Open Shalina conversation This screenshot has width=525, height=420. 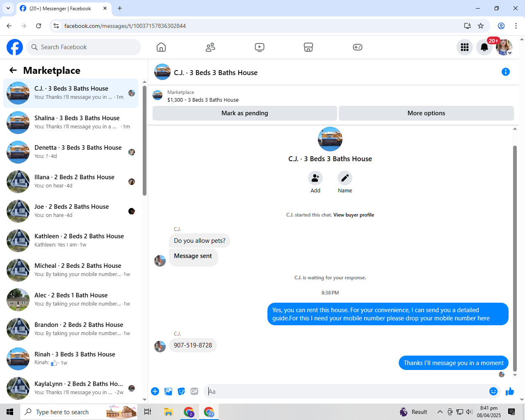click(x=71, y=123)
